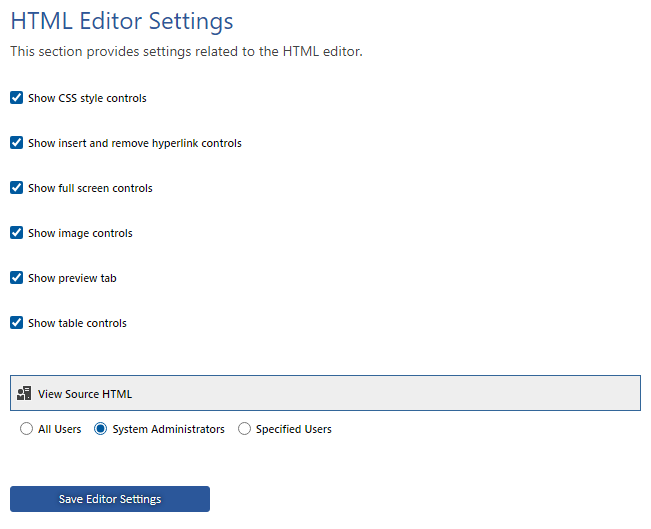Click the Show full screen controls label

click(x=90, y=188)
